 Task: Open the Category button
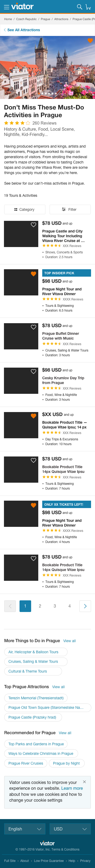pyautogui.click(x=25, y=209)
